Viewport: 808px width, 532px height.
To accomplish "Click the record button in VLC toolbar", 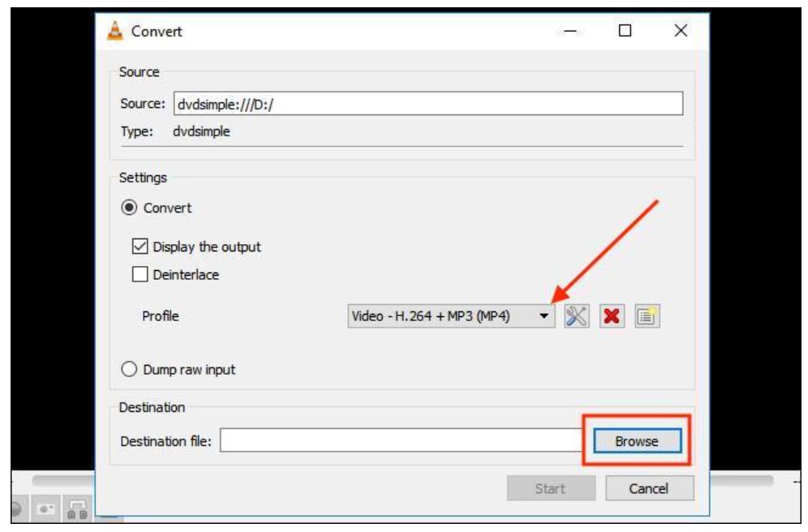I will tap(15, 509).
